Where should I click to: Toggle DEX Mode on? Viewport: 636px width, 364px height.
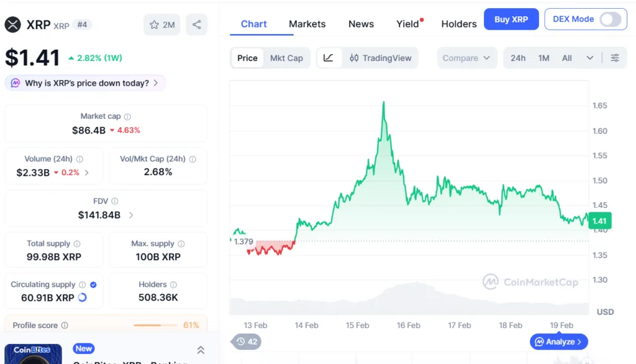click(609, 19)
